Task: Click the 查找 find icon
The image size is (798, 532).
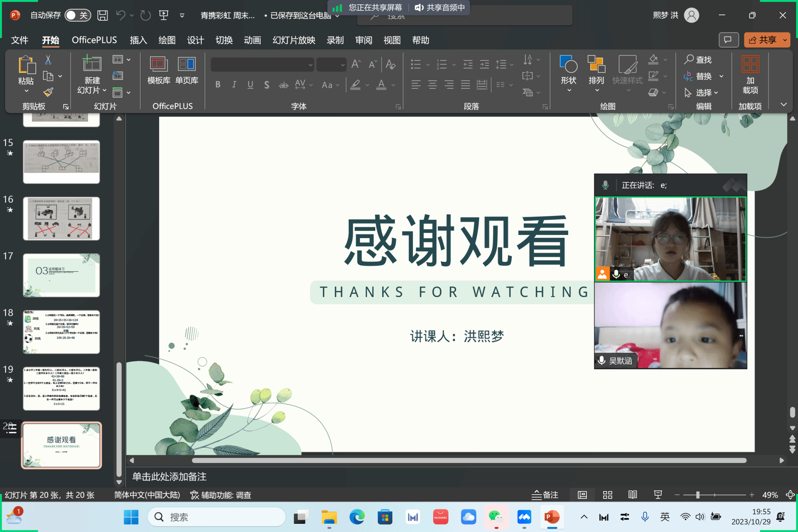Action: (x=698, y=60)
